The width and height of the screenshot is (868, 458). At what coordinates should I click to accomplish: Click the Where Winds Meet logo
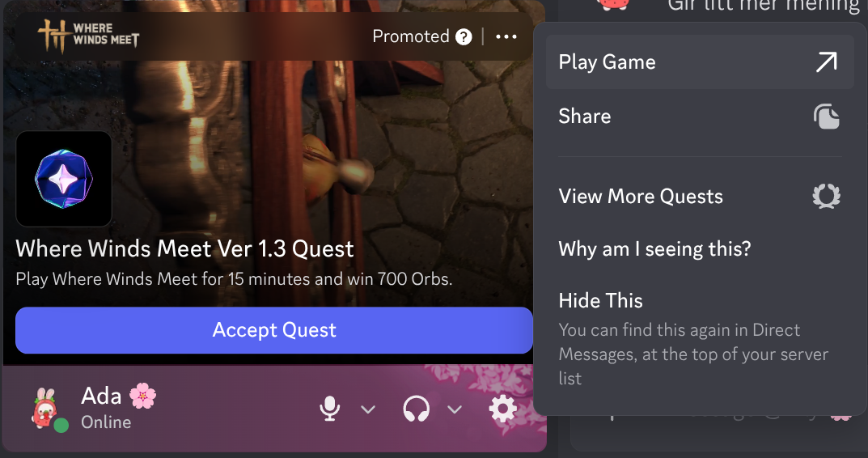point(88,36)
